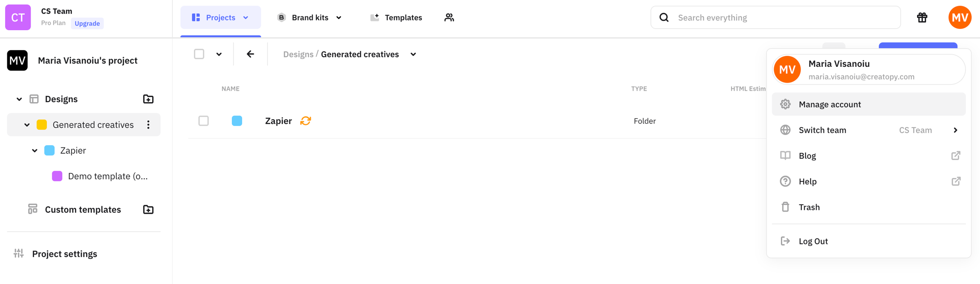Open Generated creatives three-dot options menu
This screenshot has width=980, height=284.
pos(148,125)
